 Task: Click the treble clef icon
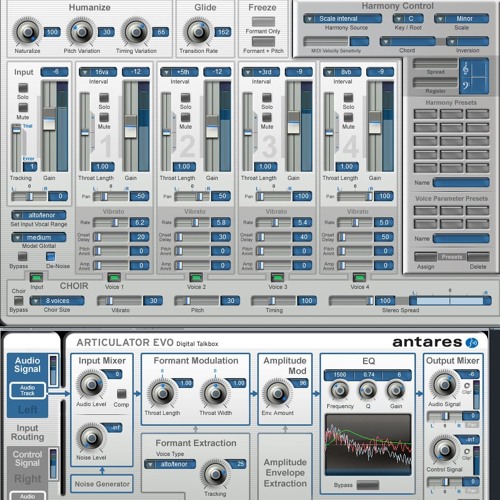[x=466, y=69]
